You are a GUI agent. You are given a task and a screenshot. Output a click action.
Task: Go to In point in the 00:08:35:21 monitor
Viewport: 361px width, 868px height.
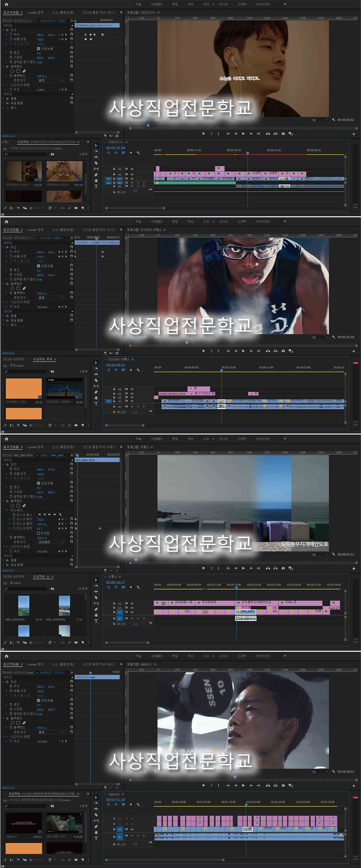click(228, 568)
